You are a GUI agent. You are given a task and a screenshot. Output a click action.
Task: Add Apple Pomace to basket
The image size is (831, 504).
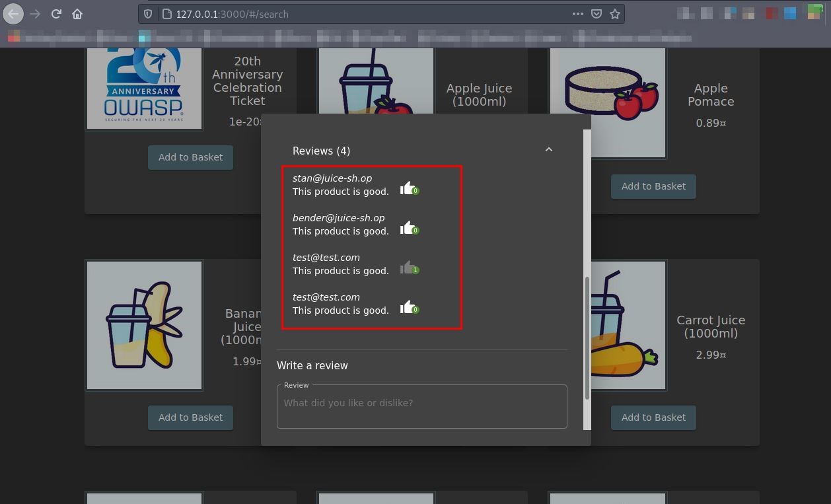653,186
